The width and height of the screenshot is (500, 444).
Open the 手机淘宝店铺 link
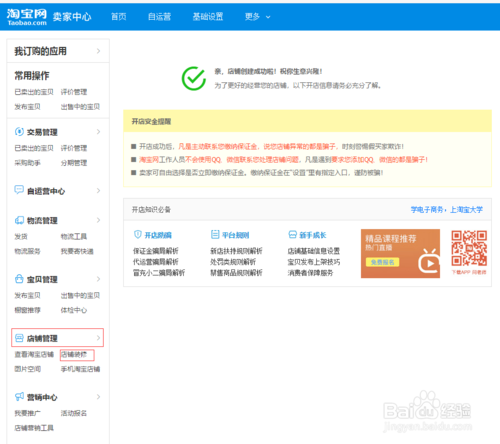pyautogui.click(x=80, y=369)
